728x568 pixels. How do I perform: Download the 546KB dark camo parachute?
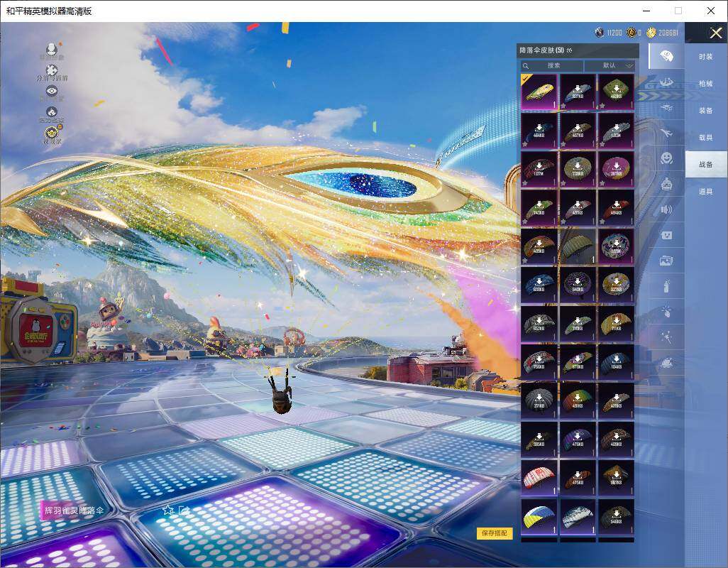click(x=616, y=516)
